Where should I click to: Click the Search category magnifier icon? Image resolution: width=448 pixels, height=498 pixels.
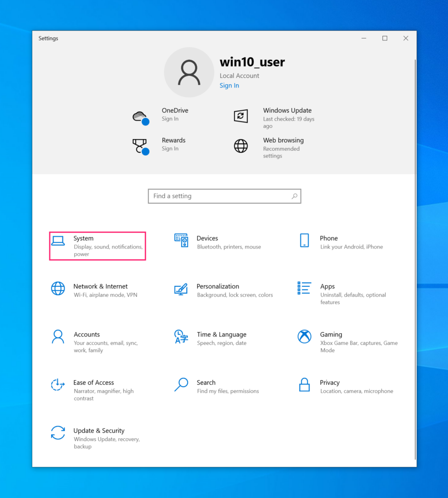181,385
